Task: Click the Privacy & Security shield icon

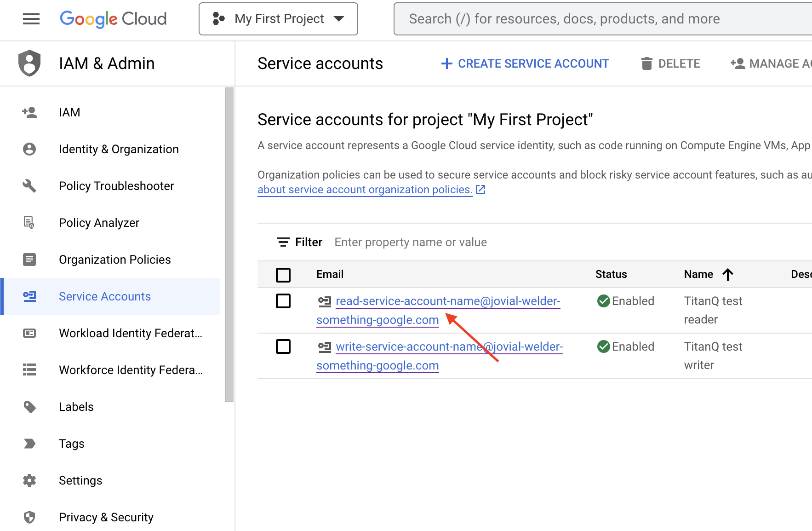Action: click(x=29, y=517)
